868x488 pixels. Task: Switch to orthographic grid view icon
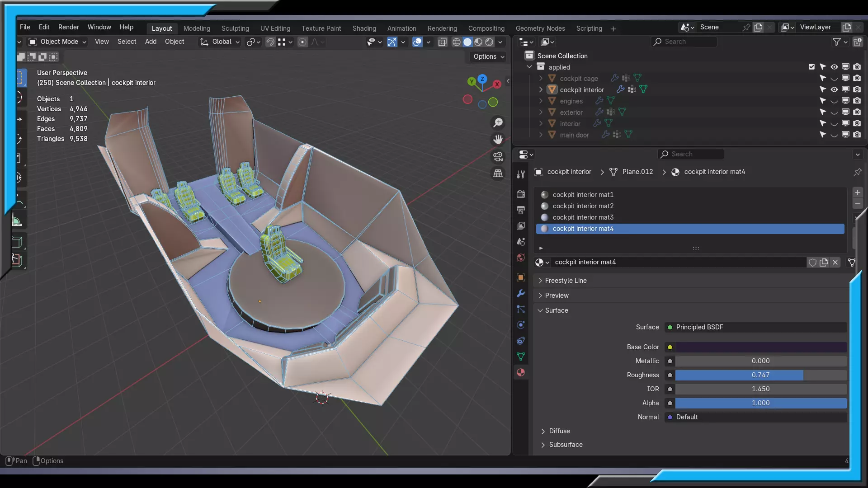tap(498, 174)
